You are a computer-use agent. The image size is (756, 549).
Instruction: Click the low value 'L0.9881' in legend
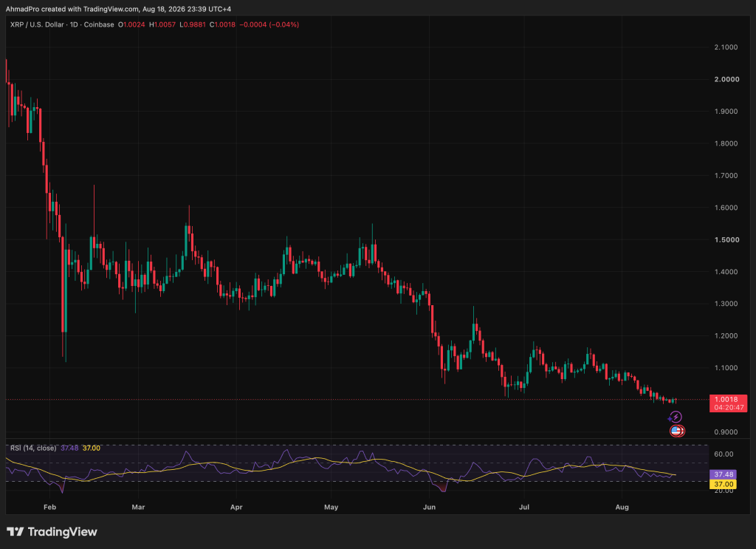point(193,24)
